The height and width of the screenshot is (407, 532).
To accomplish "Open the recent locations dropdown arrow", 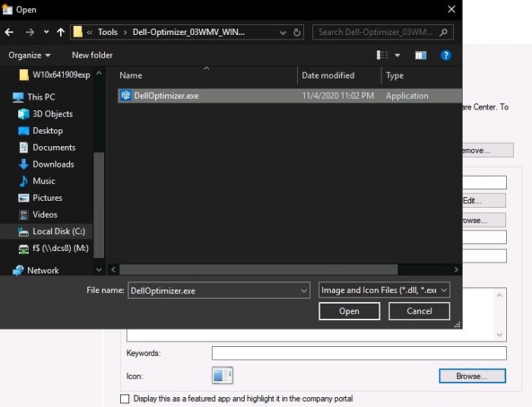I will tap(46, 32).
